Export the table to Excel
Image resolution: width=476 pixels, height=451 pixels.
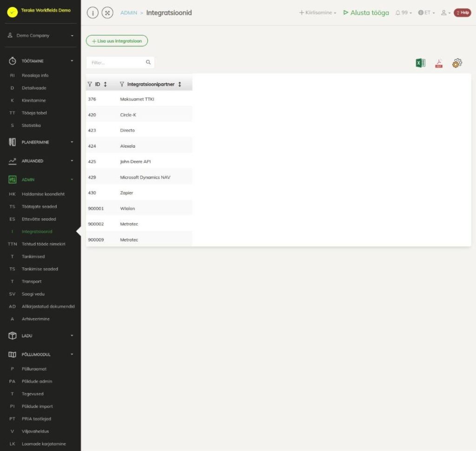pos(420,63)
